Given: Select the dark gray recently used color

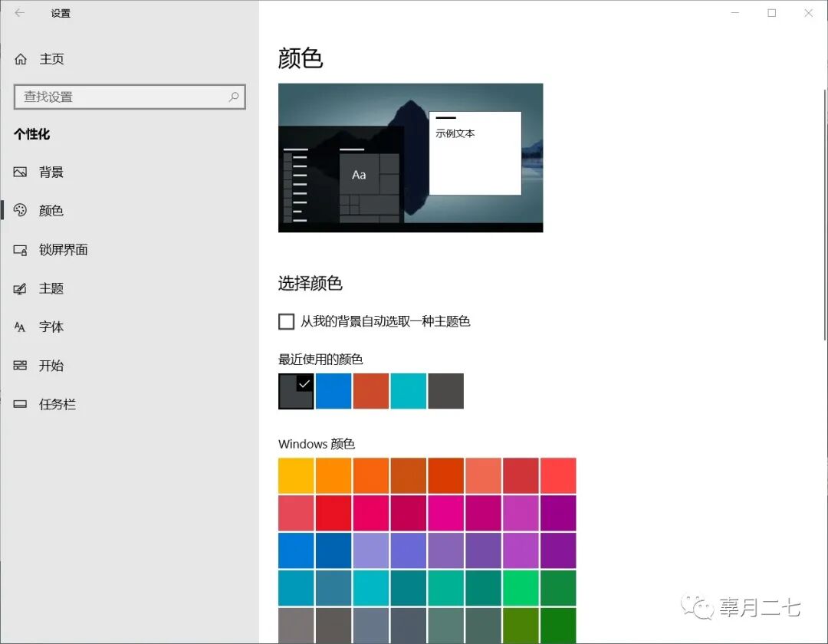Looking at the screenshot, I should (445, 391).
